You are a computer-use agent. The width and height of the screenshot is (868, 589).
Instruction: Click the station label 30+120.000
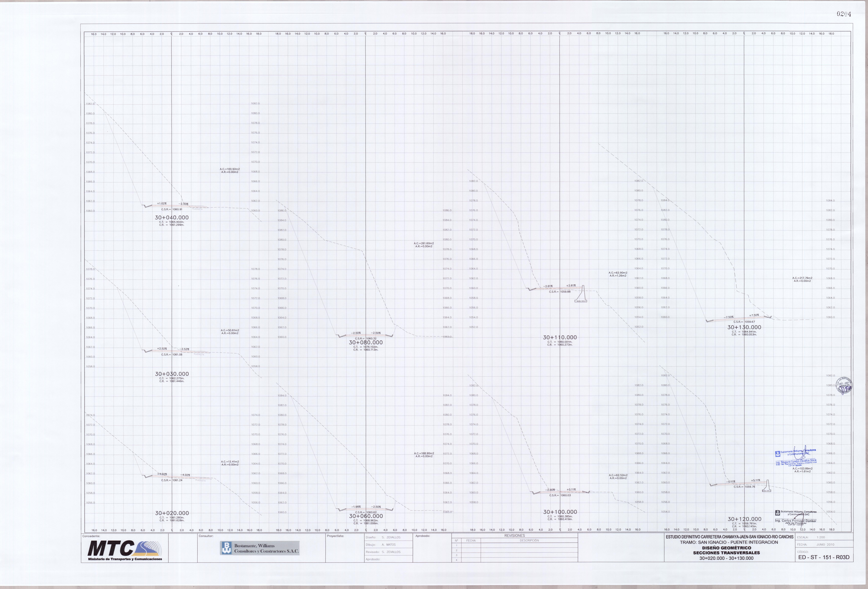[x=744, y=519]
